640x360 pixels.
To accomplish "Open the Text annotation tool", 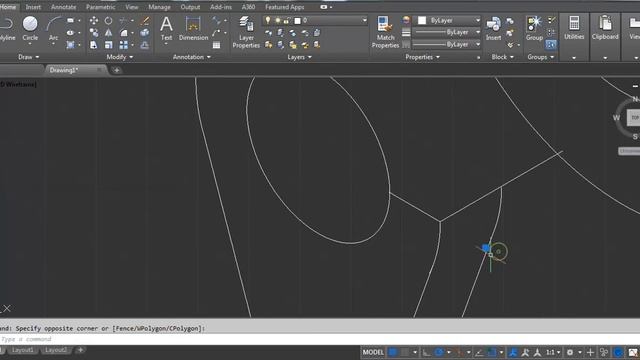I will (x=166, y=29).
